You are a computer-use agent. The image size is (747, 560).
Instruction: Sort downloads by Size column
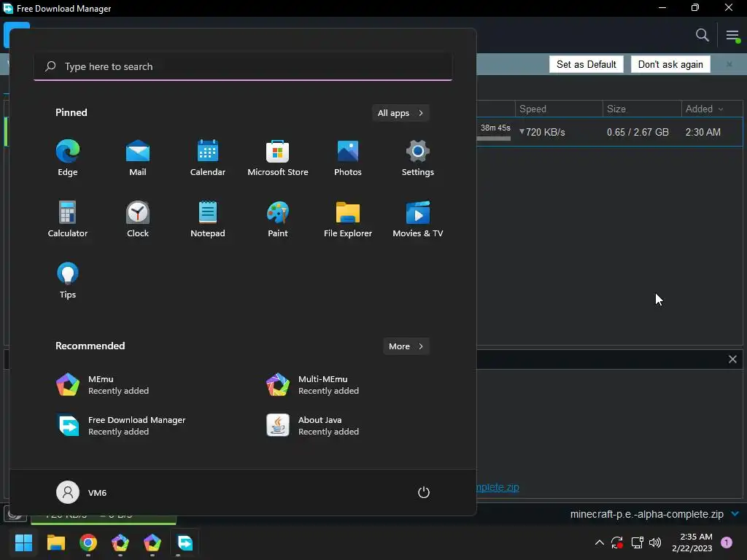tap(642, 109)
